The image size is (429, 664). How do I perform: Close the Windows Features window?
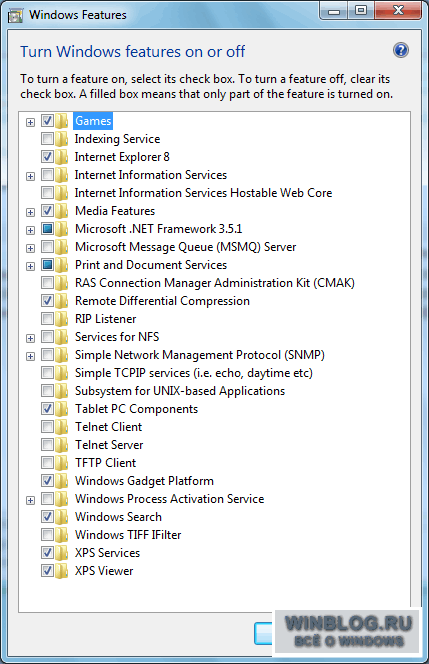tap(398, 11)
